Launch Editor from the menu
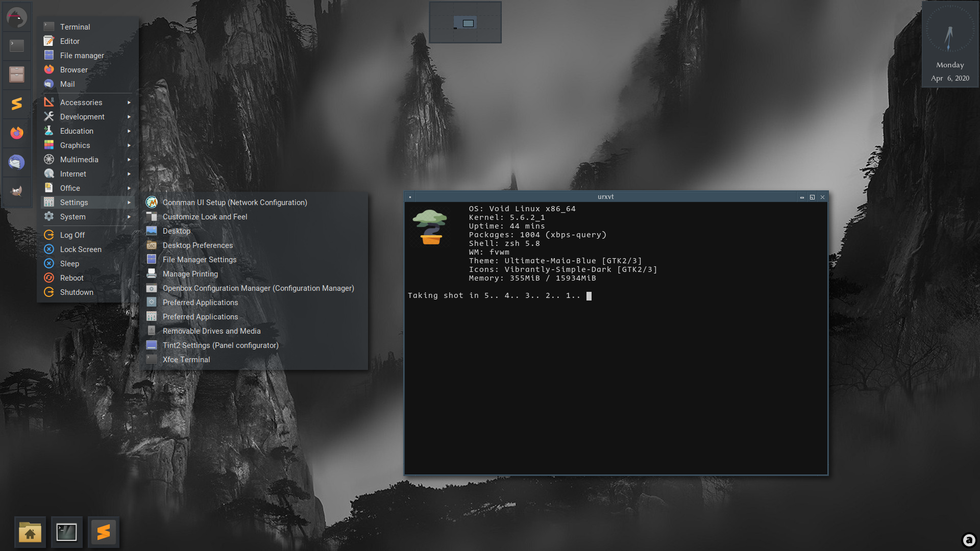Image resolution: width=980 pixels, height=551 pixels. 88,41
